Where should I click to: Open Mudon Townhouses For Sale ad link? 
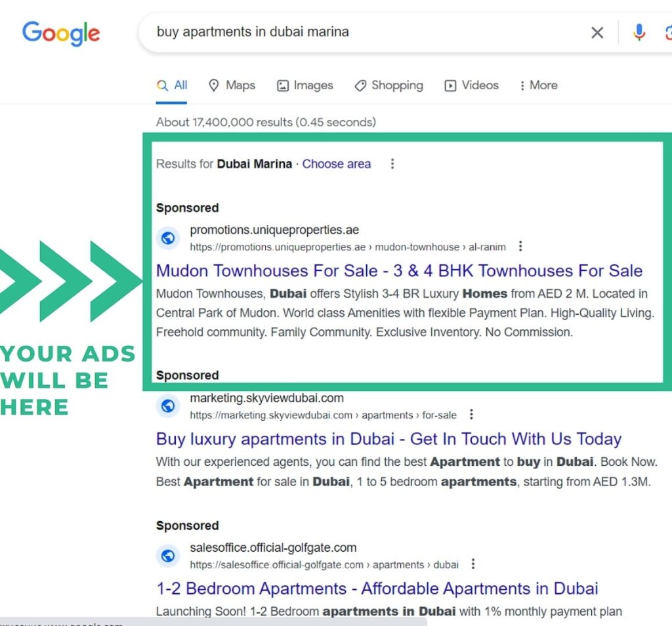pyautogui.click(x=399, y=270)
